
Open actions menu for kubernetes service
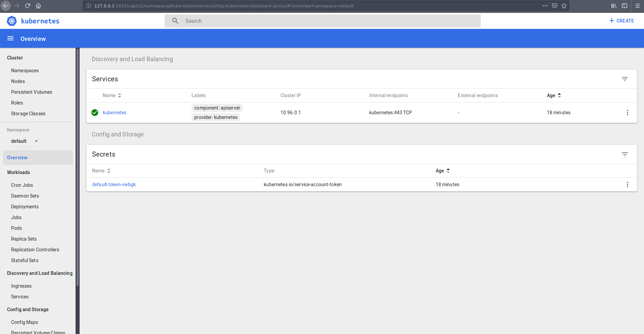point(627,113)
